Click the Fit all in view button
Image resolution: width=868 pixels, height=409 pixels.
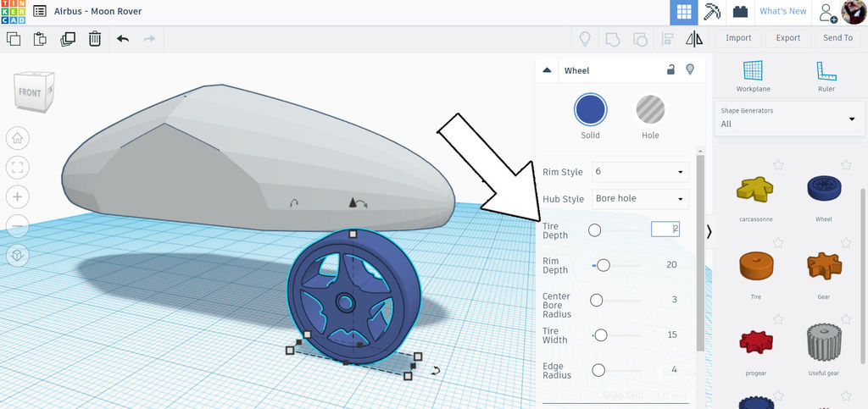17,168
